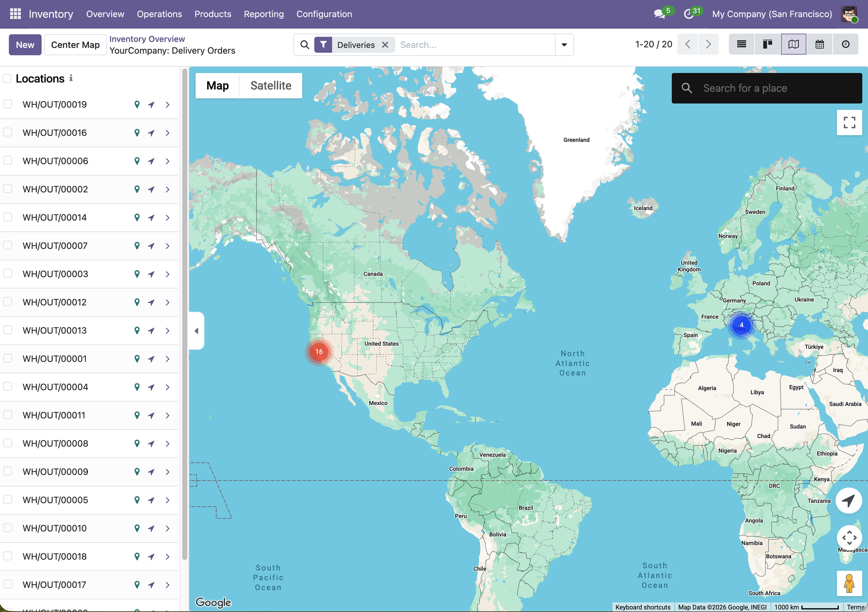Open the search options dropdown arrow
This screenshot has height=612, width=868.
[x=564, y=45]
